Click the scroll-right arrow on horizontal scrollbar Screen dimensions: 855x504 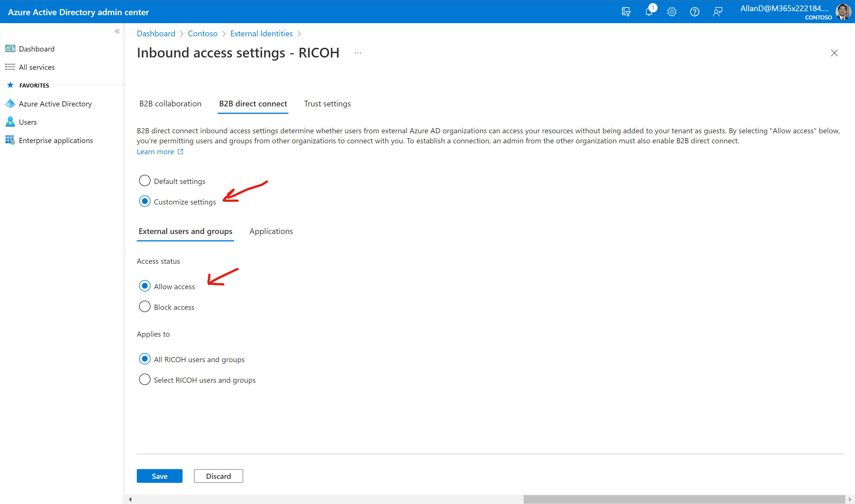click(x=850, y=499)
